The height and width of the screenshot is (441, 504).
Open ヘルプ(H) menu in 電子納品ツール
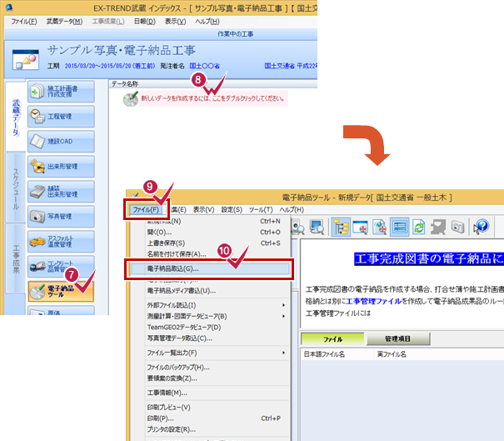tap(292, 210)
